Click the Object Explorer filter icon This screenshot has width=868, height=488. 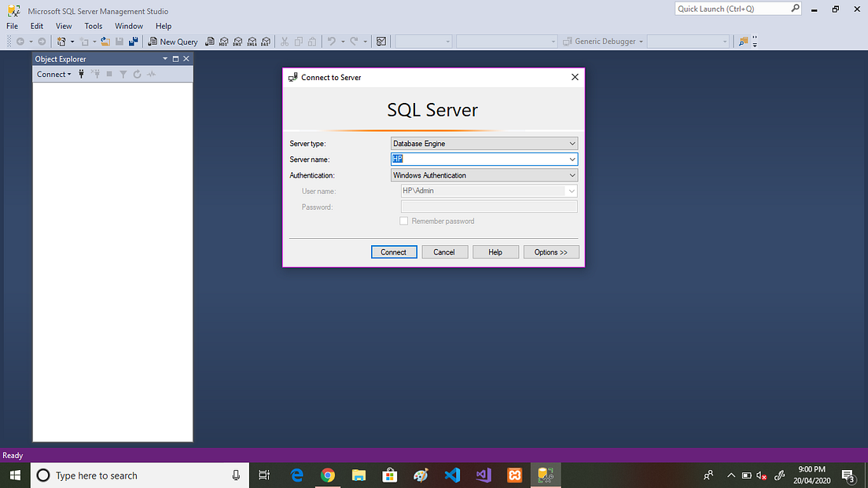pos(123,74)
